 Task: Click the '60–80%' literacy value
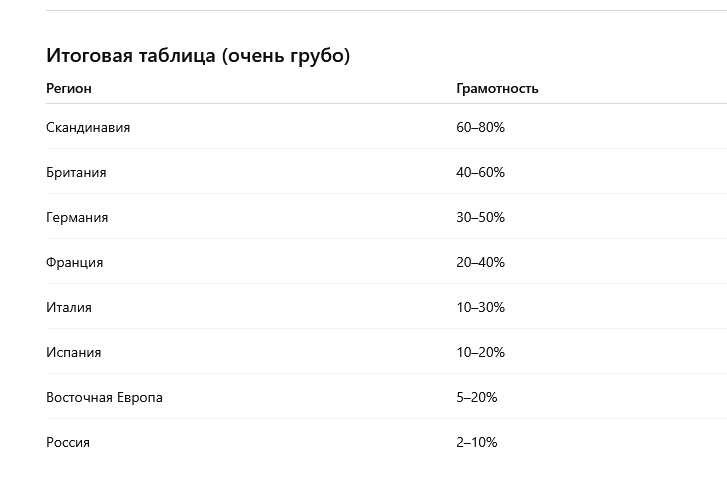coord(480,128)
